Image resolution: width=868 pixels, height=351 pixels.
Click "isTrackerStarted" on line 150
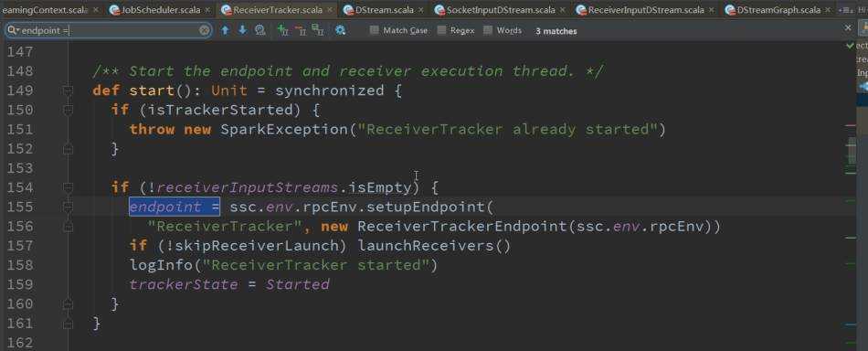coord(220,110)
